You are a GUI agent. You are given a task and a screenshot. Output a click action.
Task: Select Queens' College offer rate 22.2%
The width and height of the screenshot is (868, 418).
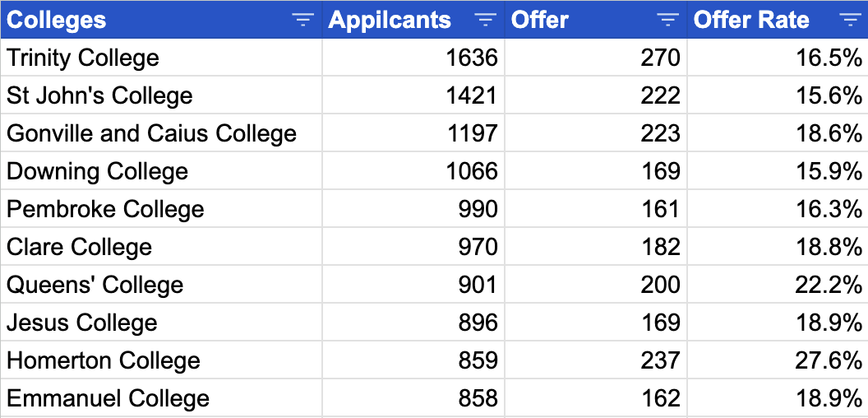[829, 285]
